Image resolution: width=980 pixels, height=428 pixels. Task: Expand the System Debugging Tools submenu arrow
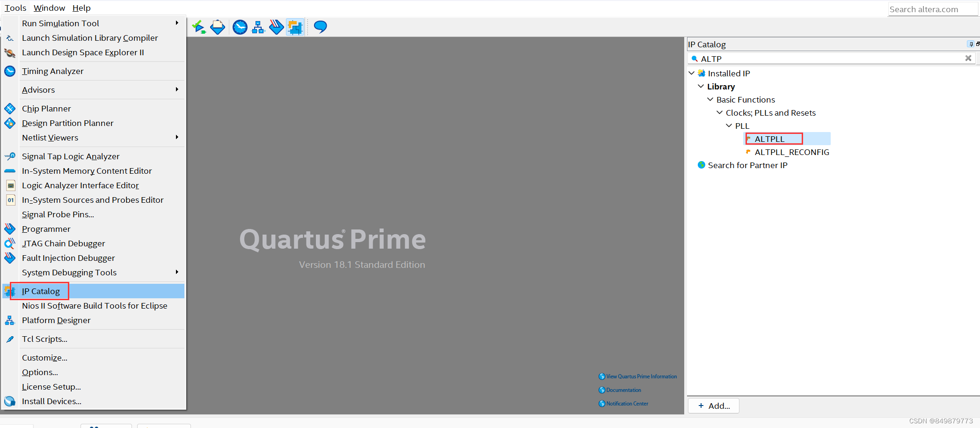pos(177,272)
